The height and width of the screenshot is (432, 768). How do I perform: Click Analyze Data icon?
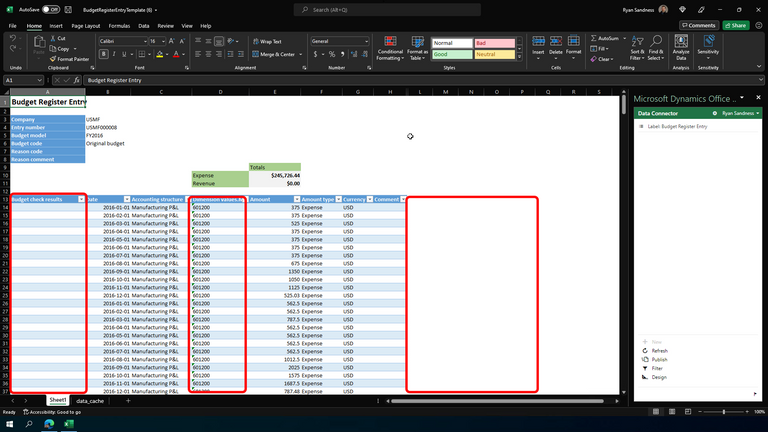click(x=681, y=41)
